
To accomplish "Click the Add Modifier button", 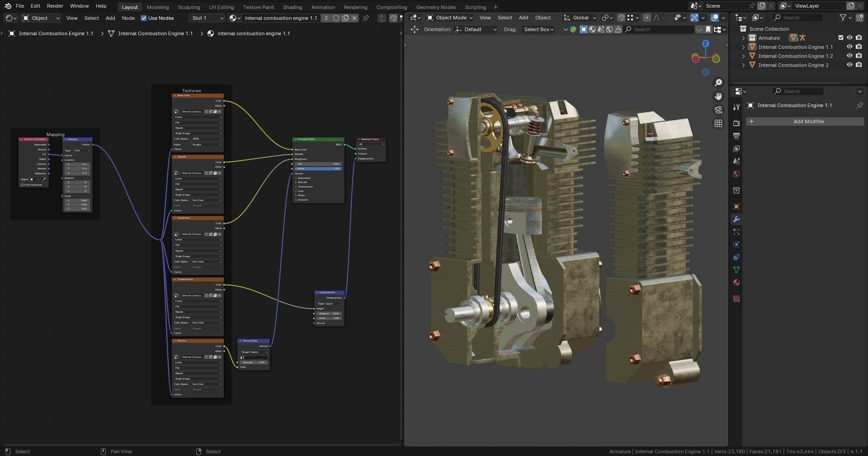I will [x=805, y=122].
